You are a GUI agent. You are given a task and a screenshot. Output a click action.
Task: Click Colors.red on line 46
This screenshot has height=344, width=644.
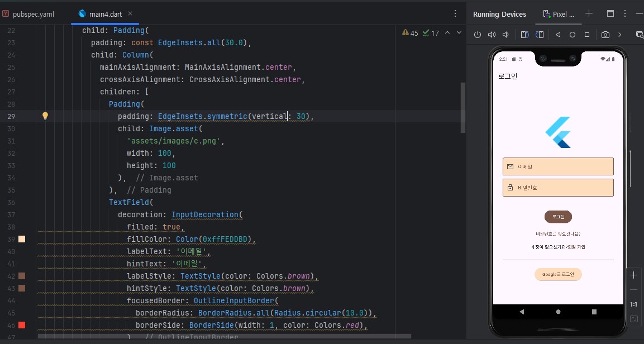(x=337, y=325)
